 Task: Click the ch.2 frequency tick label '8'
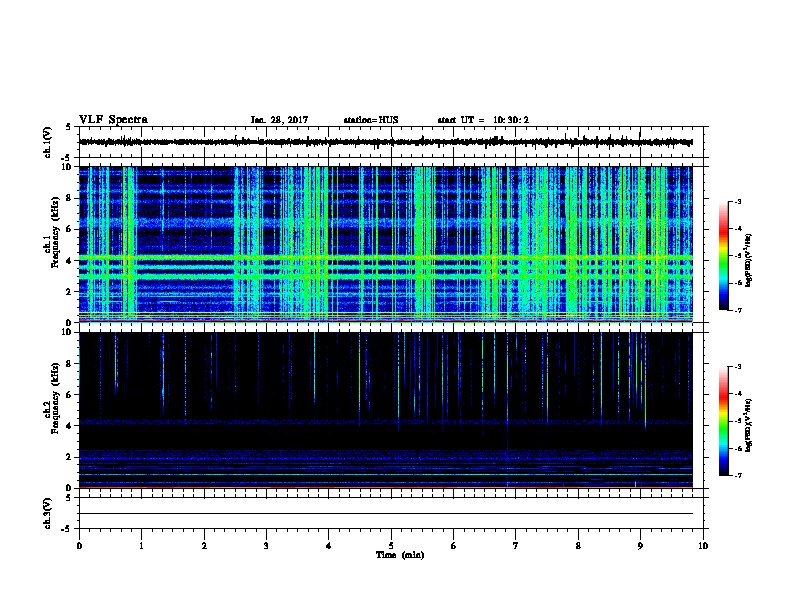pos(70,364)
